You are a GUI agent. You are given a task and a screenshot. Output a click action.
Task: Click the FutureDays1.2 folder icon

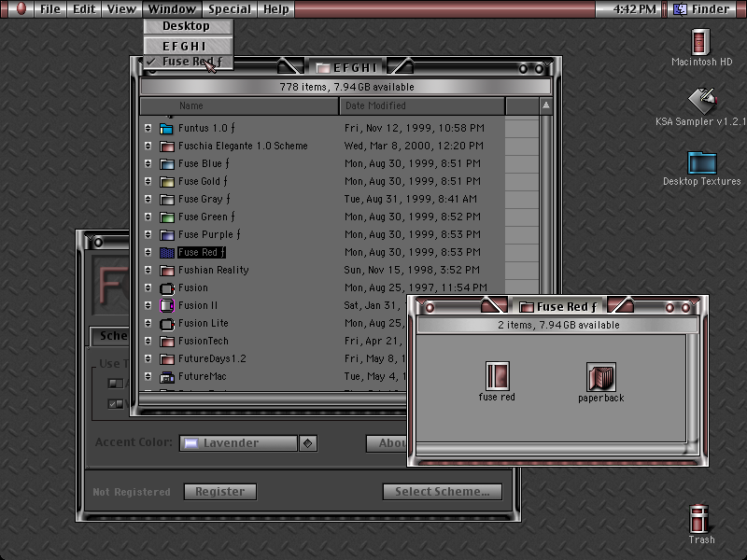click(x=166, y=359)
